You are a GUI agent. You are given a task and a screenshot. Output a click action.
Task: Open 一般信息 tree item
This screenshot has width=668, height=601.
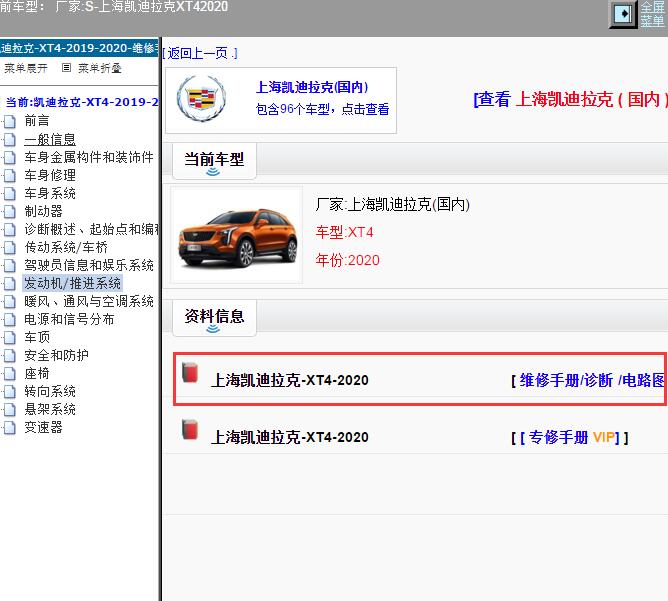point(50,140)
